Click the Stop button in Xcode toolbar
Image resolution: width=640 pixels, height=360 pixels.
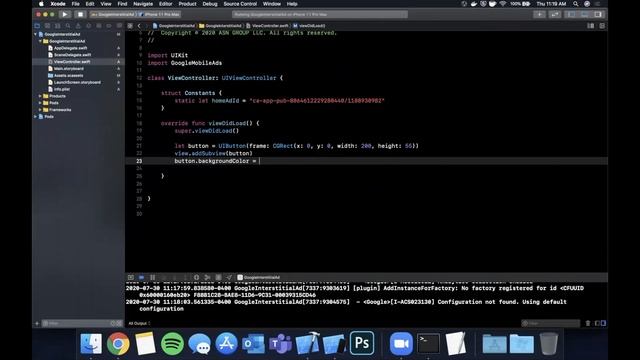point(80,14)
